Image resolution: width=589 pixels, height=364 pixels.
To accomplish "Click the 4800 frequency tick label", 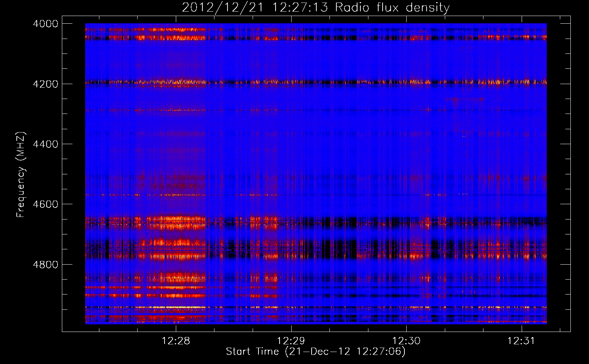I will (x=46, y=264).
